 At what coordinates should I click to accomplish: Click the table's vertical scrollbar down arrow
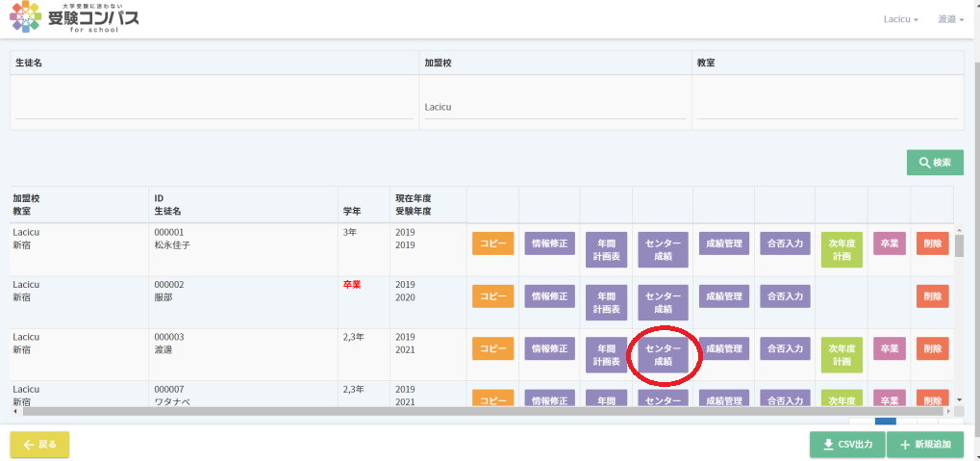(x=958, y=398)
